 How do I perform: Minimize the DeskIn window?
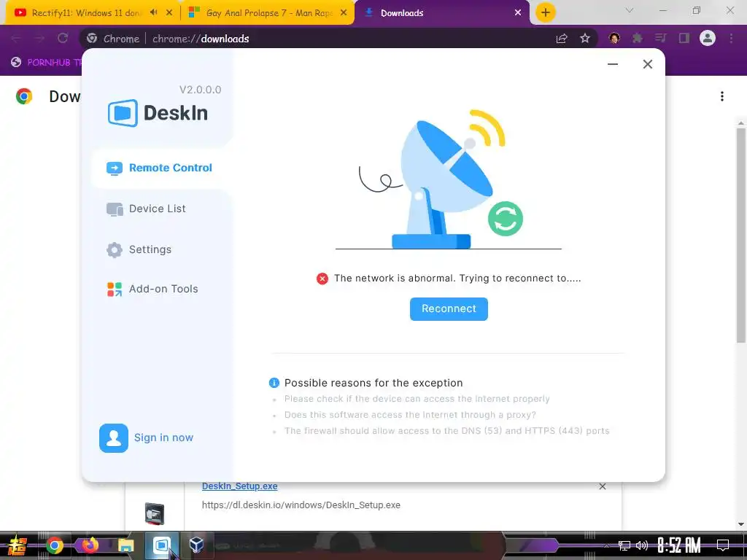coord(613,64)
